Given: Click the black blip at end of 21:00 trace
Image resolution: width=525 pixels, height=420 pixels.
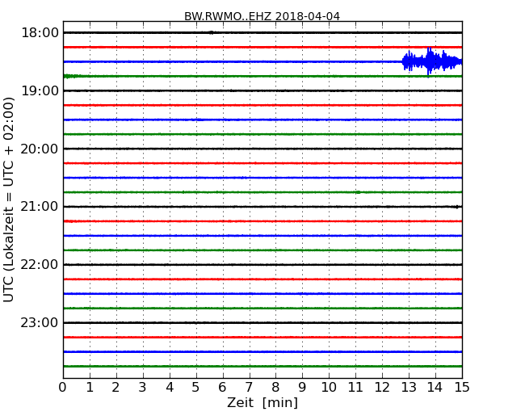Looking at the screenshot, I should tap(456, 207).
